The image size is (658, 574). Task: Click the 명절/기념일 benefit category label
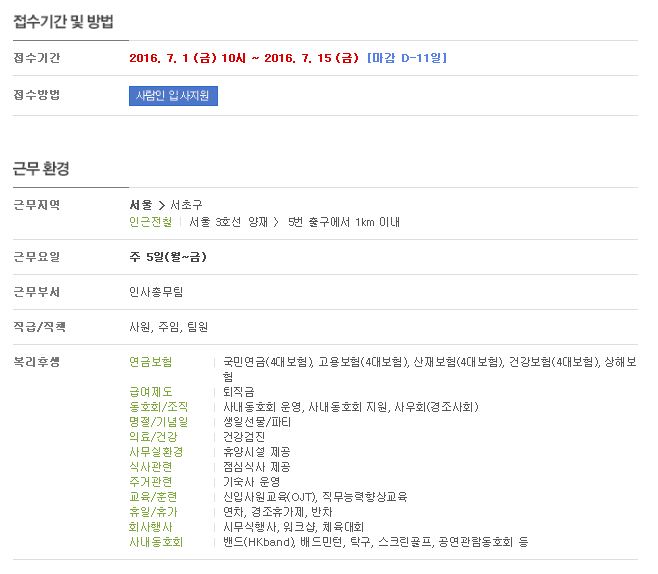point(158,422)
